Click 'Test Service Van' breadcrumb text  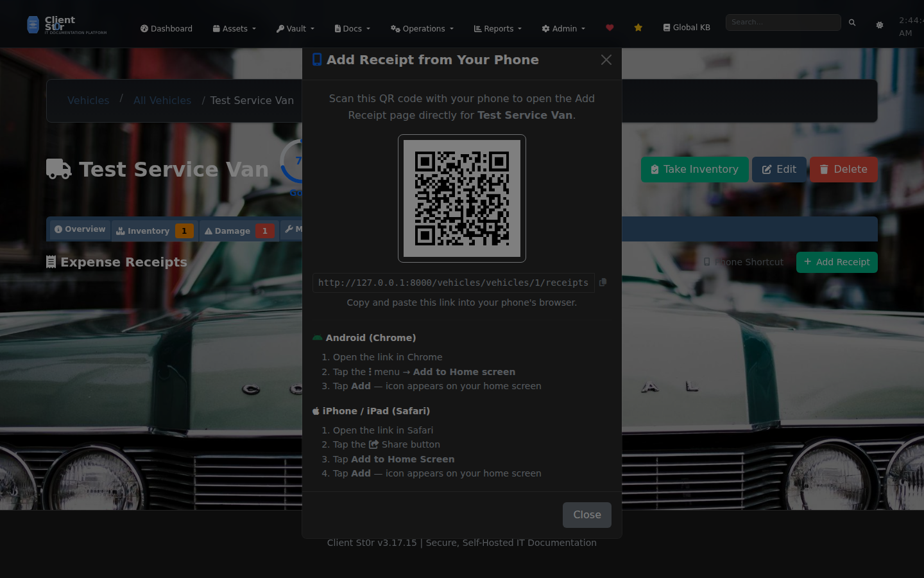(x=252, y=100)
